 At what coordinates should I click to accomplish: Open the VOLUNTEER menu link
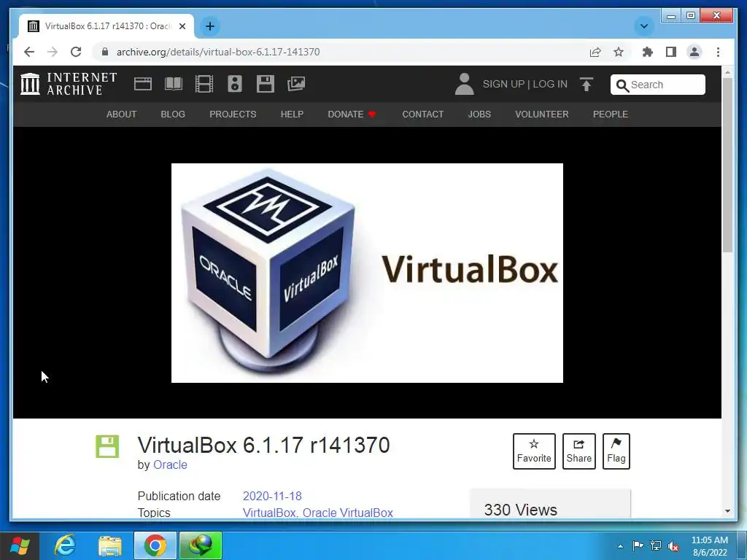542,114
